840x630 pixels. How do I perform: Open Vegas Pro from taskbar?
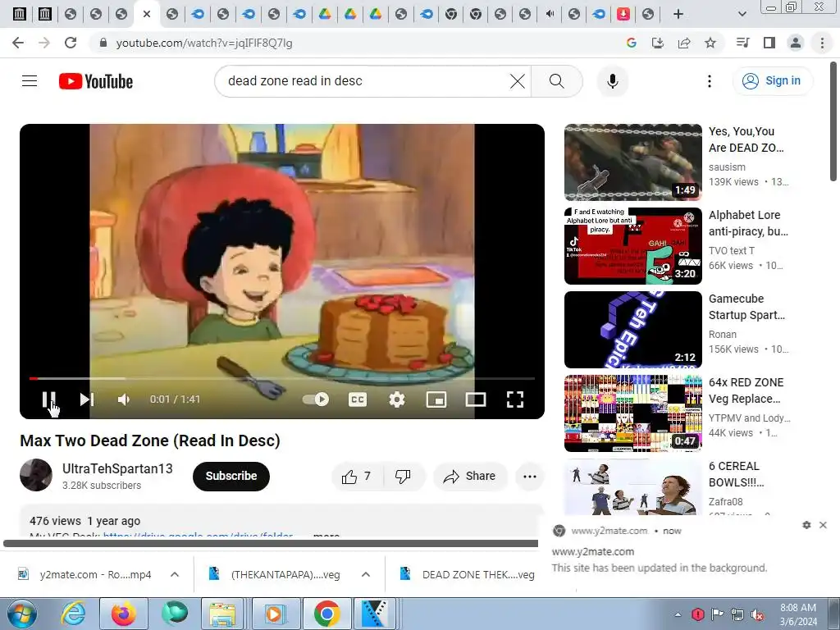374,614
